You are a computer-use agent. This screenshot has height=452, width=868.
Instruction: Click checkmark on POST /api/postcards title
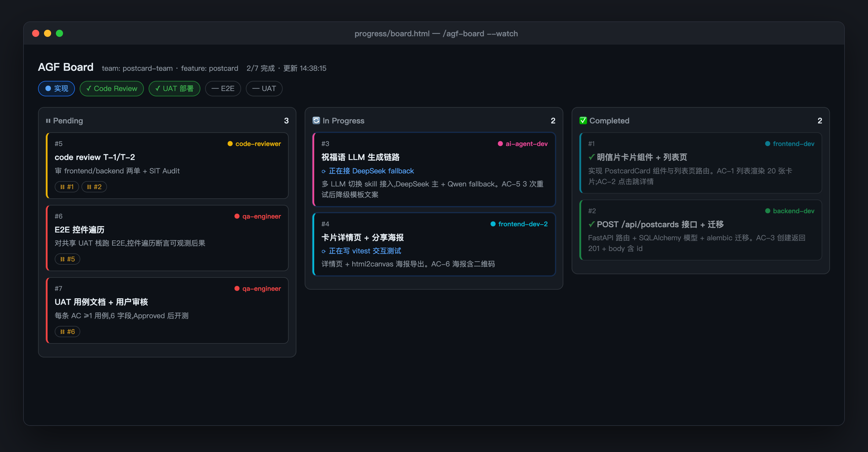click(591, 224)
